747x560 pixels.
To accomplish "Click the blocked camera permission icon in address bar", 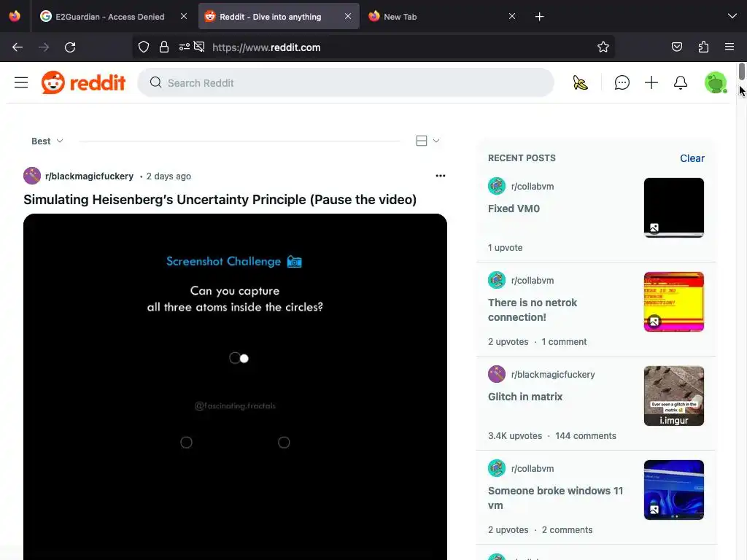I will (199, 47).
